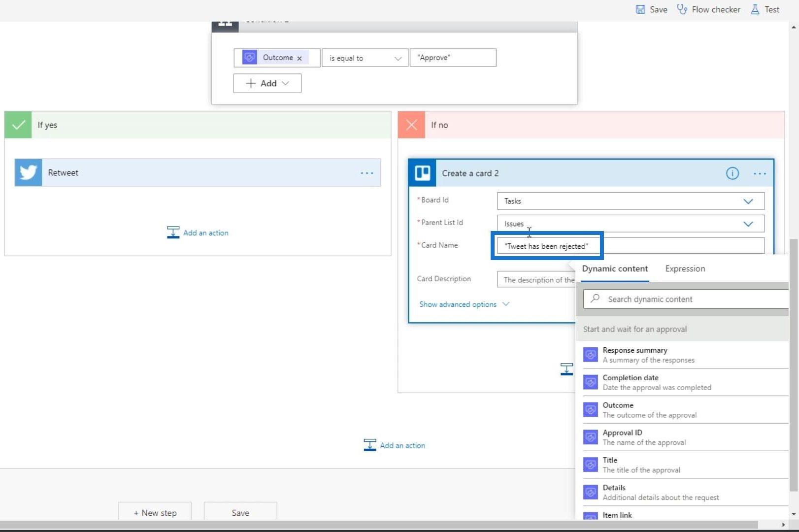This screenshot has height=532, width=799.
Task: Click the + New step button
Action: click(155, 512)
